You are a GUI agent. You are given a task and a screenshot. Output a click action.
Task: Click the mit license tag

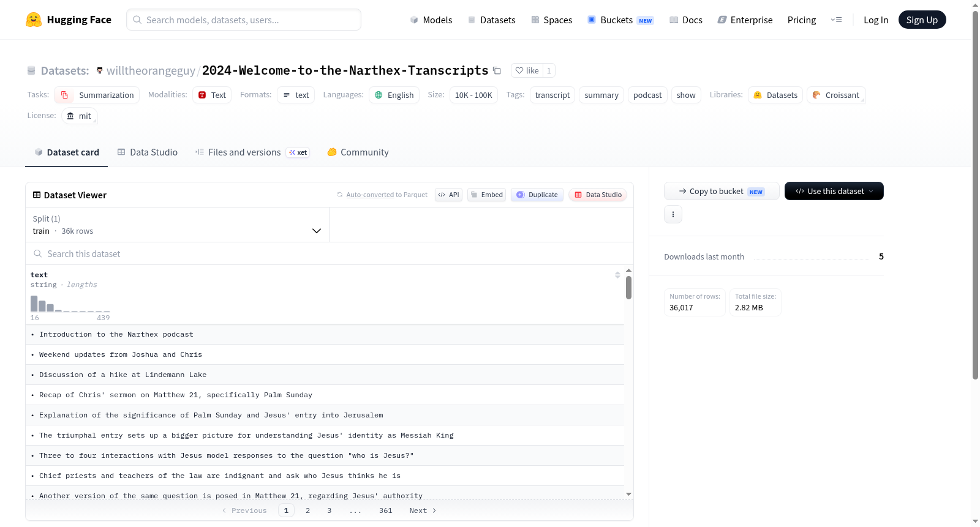pyautogui.click(x=80, y=116)
